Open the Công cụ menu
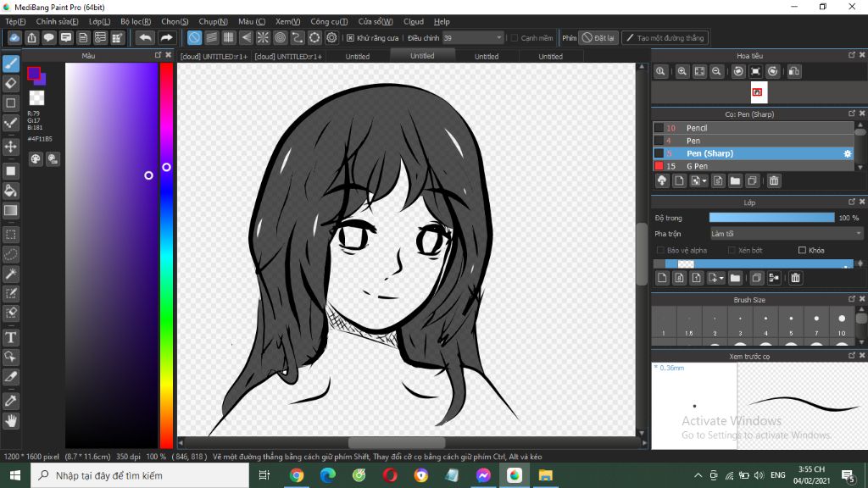Viewport: 868px width, 488px height. tap(329, 21)
